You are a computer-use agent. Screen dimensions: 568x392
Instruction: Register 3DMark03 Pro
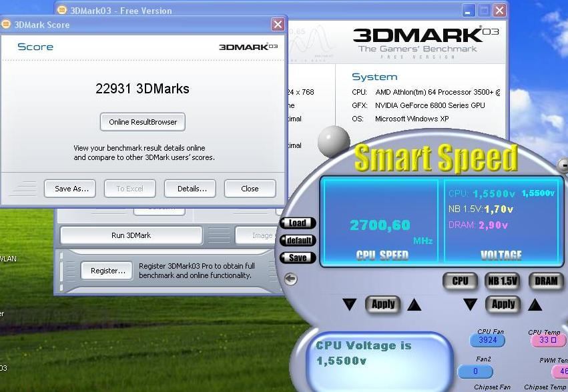[x=107, y=271]
